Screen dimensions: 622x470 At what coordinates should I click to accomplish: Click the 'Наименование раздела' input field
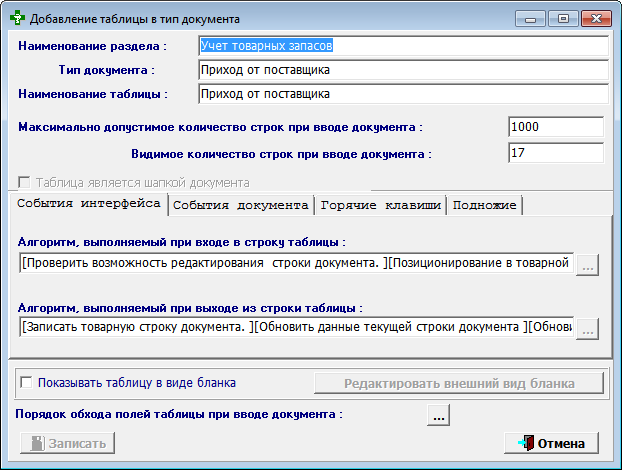[403, 46]
